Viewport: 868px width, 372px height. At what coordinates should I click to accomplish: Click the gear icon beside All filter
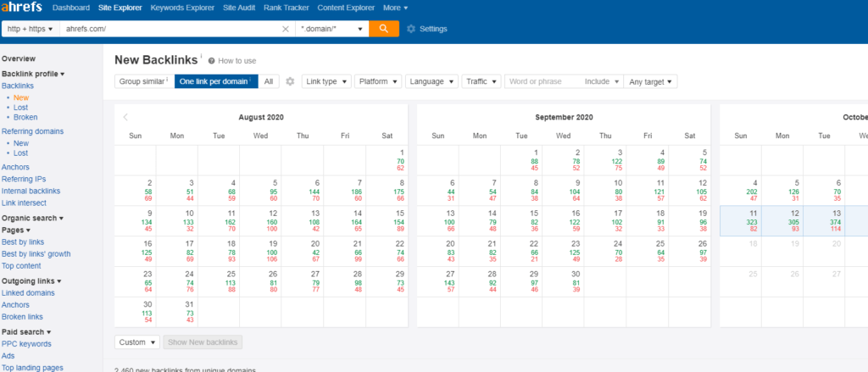click(x=290, y=81)
